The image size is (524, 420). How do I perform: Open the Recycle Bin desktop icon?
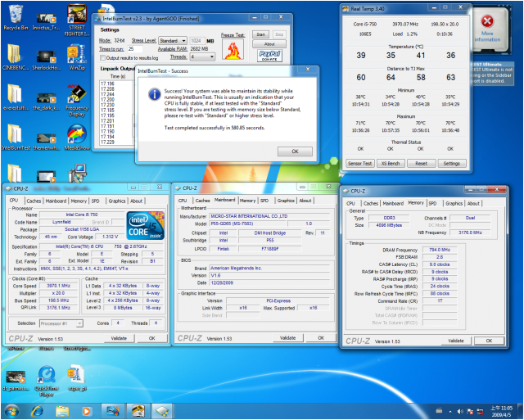pos(16,17)
